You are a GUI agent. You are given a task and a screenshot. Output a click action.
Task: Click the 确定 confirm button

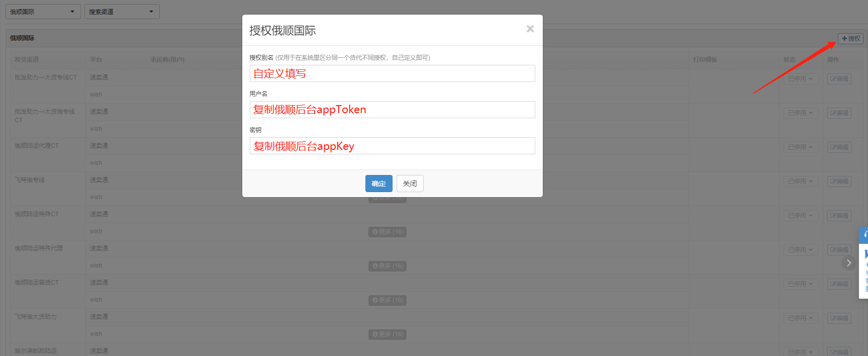[x=378, y=184]
